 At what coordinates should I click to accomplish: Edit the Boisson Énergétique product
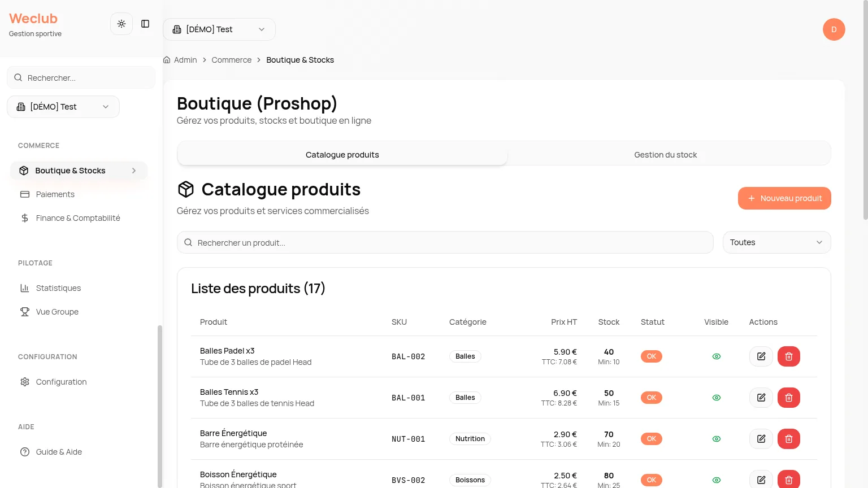761,480
